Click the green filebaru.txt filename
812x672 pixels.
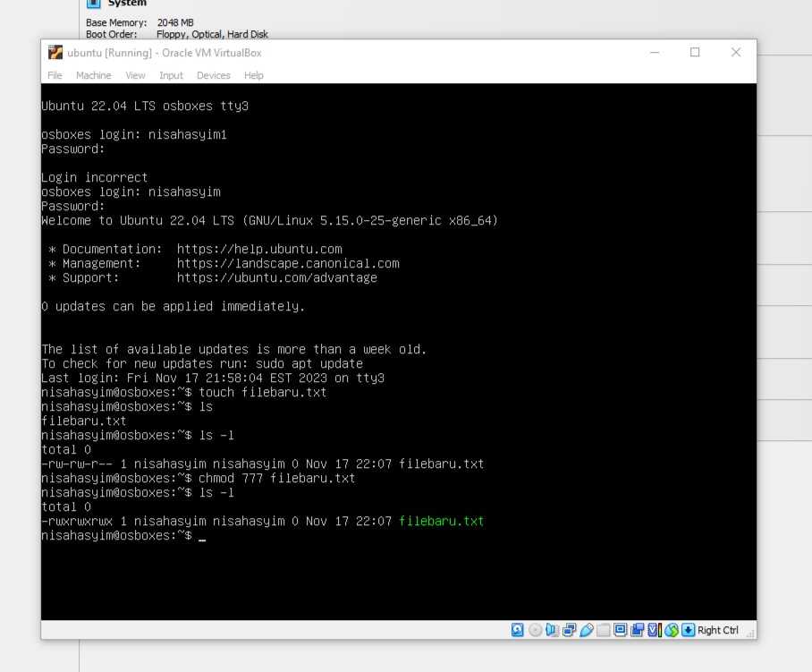pos(441,521)
